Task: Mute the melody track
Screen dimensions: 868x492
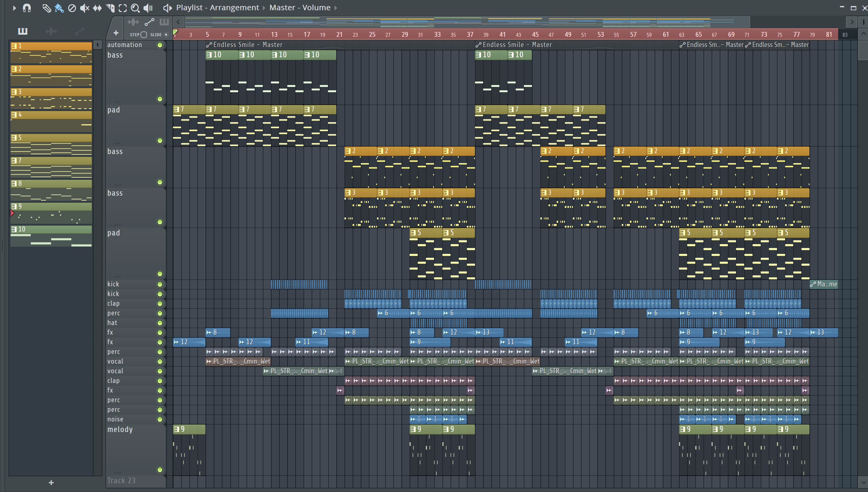Action: [160, 470]
